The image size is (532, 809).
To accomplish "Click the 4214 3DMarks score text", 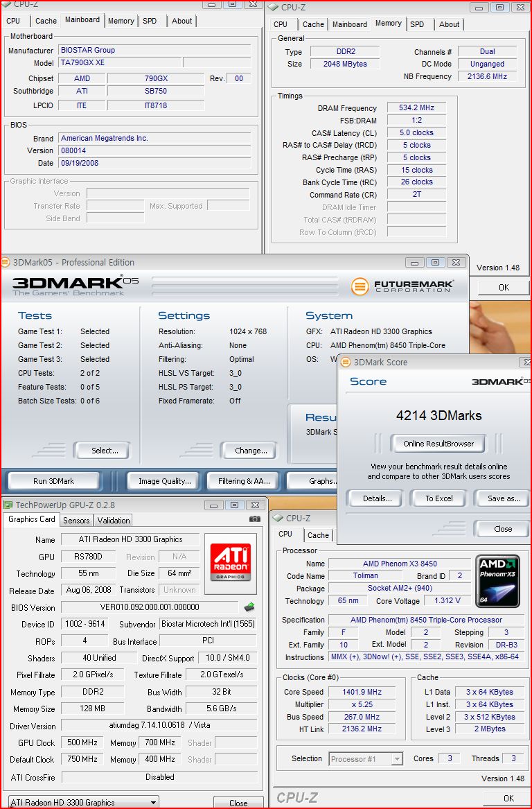I will (438, 415).
